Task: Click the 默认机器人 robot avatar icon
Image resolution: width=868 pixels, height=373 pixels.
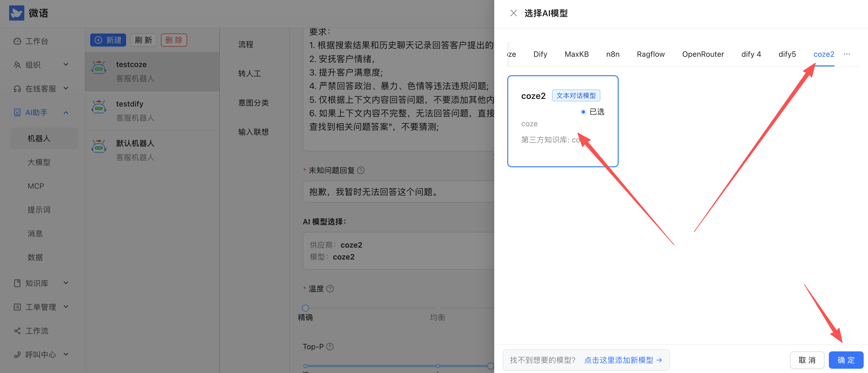Action: 99,146
